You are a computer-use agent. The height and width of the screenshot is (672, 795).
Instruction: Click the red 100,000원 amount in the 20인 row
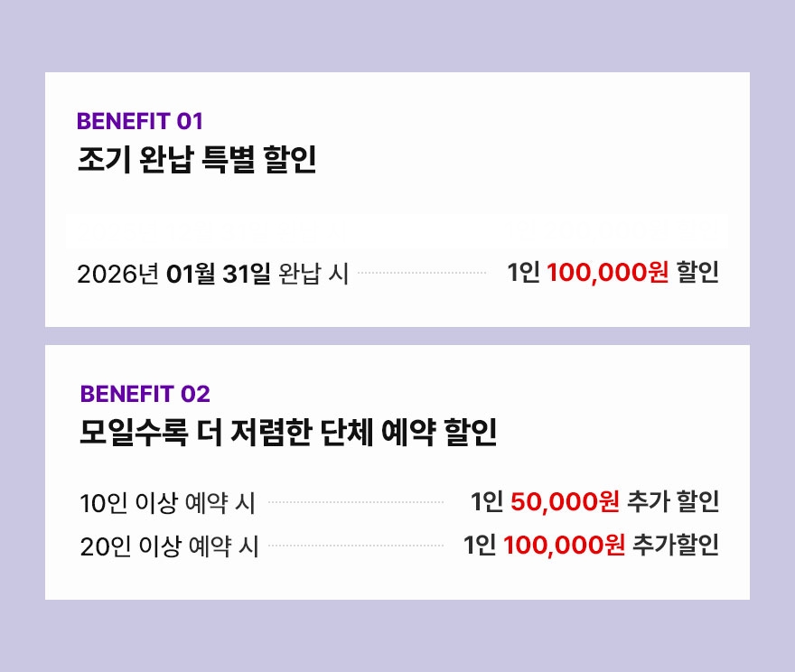564,546
